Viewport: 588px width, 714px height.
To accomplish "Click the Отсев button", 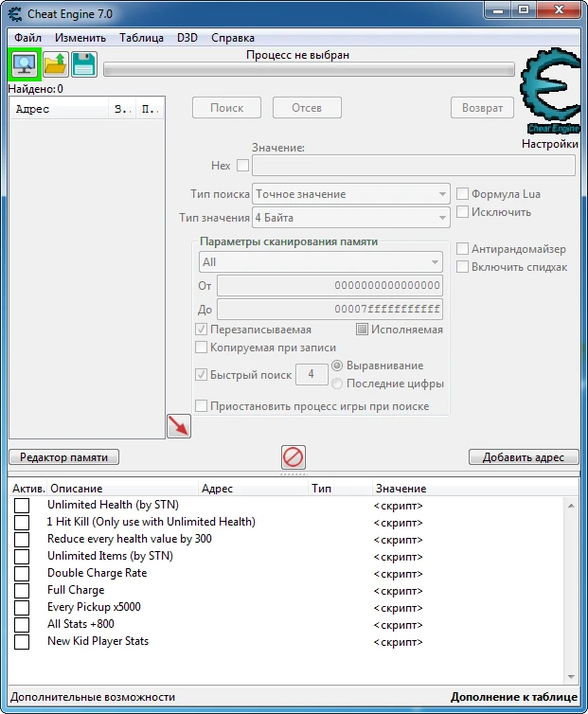I will coord(307,108).
